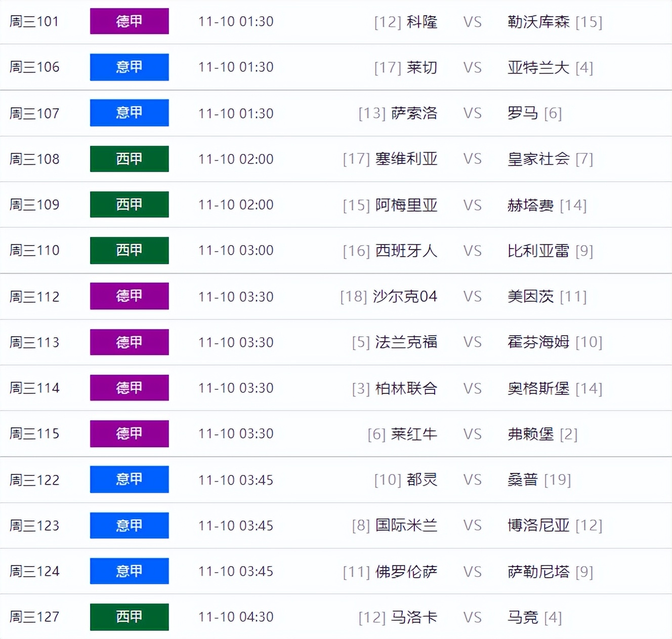
Task: Click the 德甲 badge on match 周三112
Action: tap(129, 296)
